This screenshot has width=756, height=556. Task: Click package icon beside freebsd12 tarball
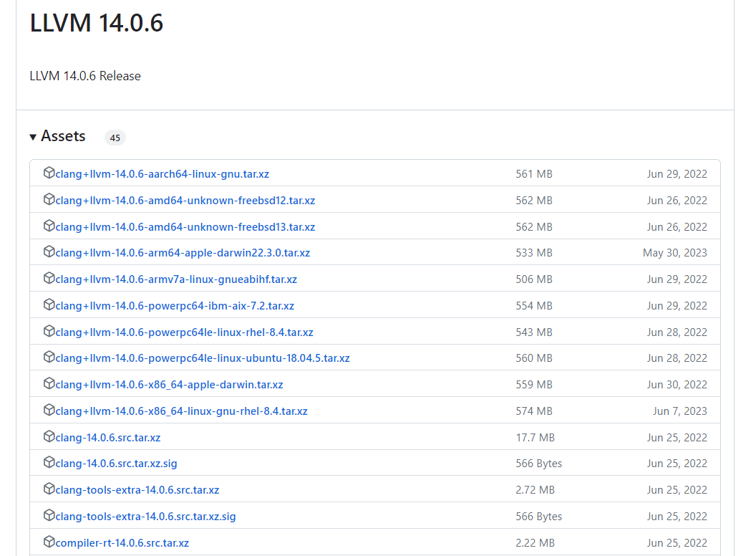(49, 199)
